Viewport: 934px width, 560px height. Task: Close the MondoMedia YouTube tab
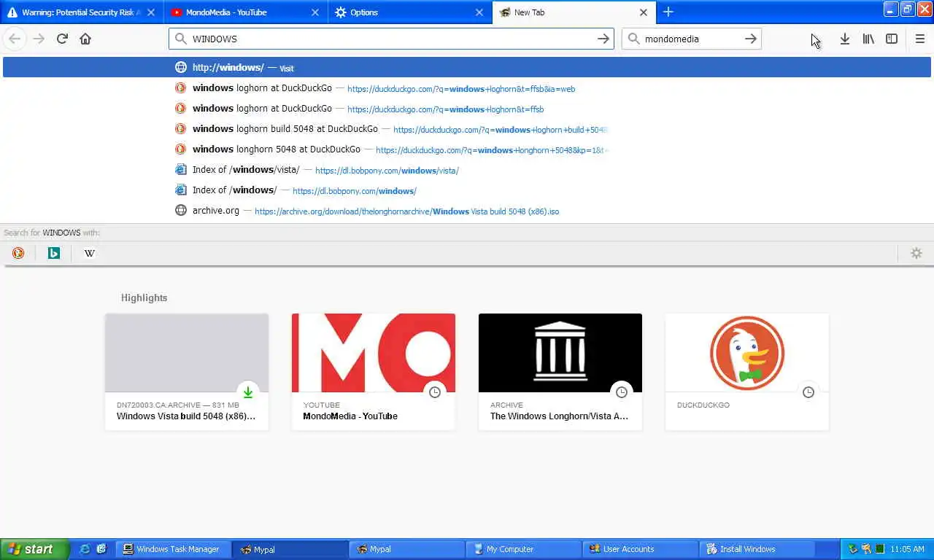point(315,12)
